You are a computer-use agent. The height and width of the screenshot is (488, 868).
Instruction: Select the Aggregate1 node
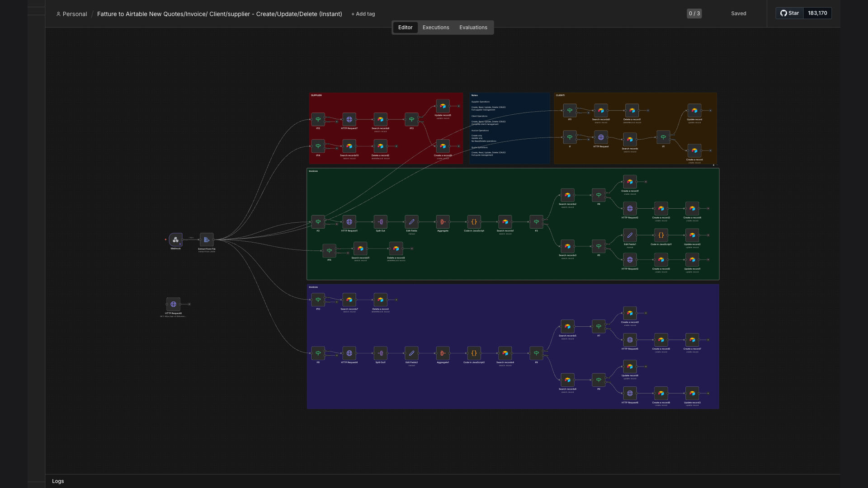click(443, 353)
